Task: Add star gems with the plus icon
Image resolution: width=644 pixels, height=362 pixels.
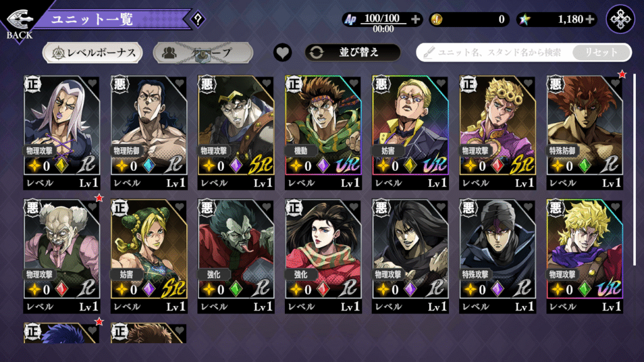Action: coord(590,19)
